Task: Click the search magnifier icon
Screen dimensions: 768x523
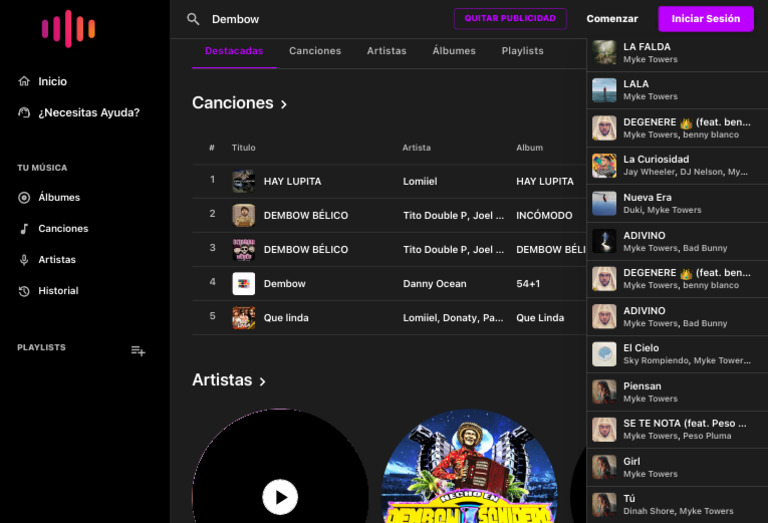Action: (x=193, y=19)
